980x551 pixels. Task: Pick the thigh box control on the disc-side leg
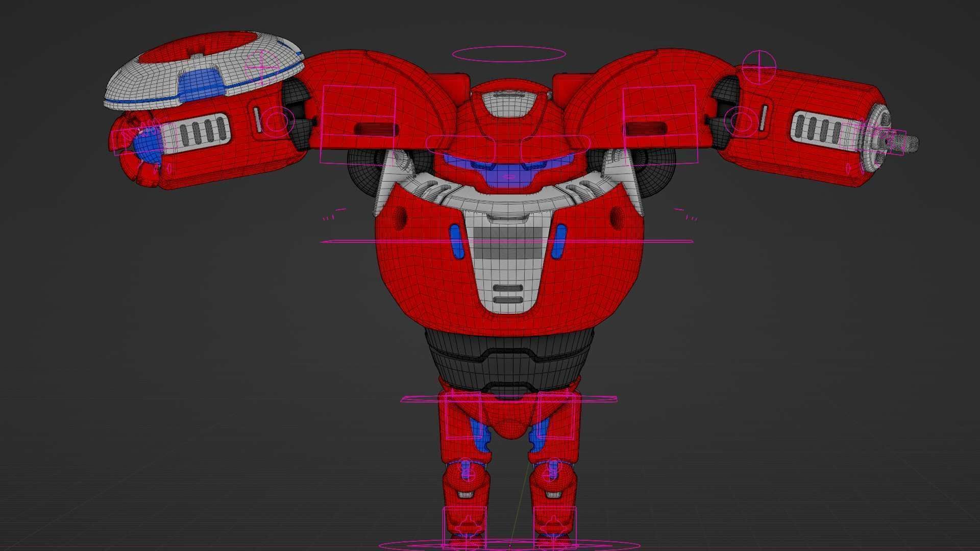pos(463,416)
